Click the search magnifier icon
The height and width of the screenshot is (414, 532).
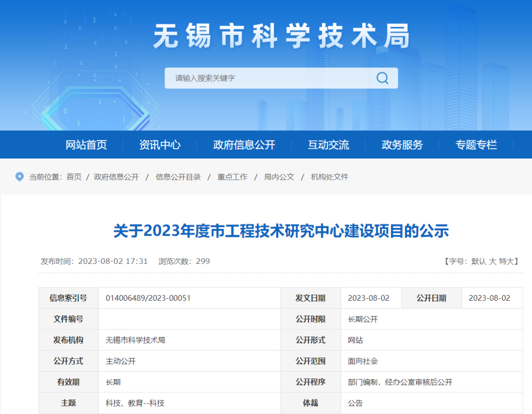(x=382, y=78)
